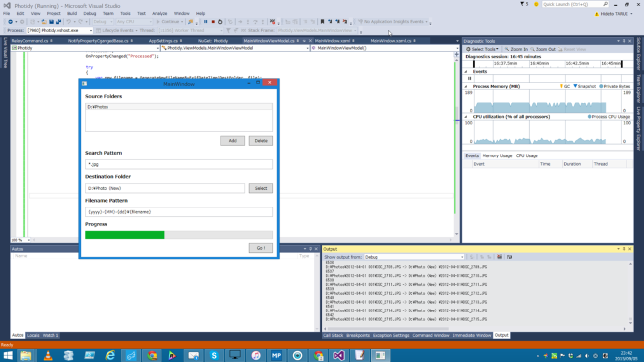The width and height of the screenshot is (644, 362).
Task: Click Add in the MainWindow dialog
Action: 233,141
